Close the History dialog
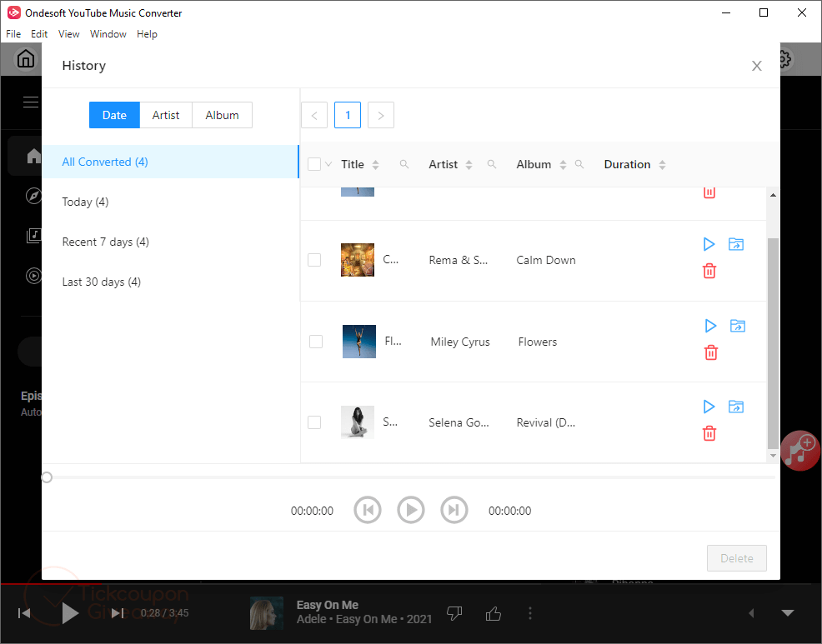This screenshot has height=644, width=822. pos(756,66)
